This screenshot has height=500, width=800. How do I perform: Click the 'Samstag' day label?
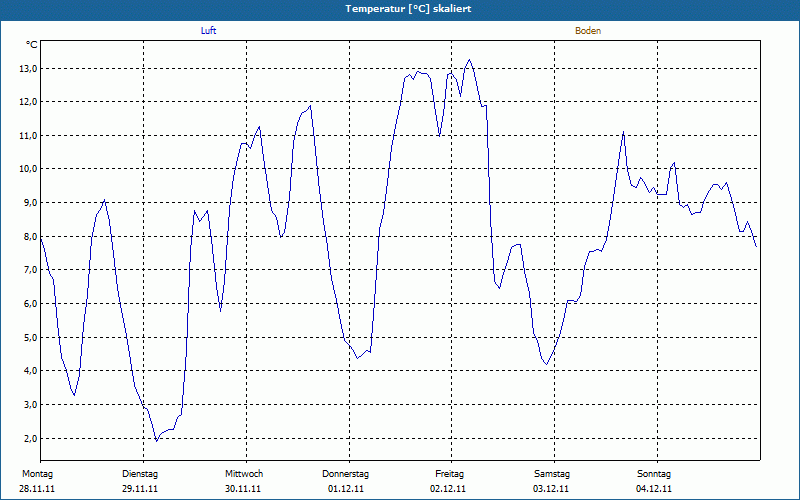552,474
